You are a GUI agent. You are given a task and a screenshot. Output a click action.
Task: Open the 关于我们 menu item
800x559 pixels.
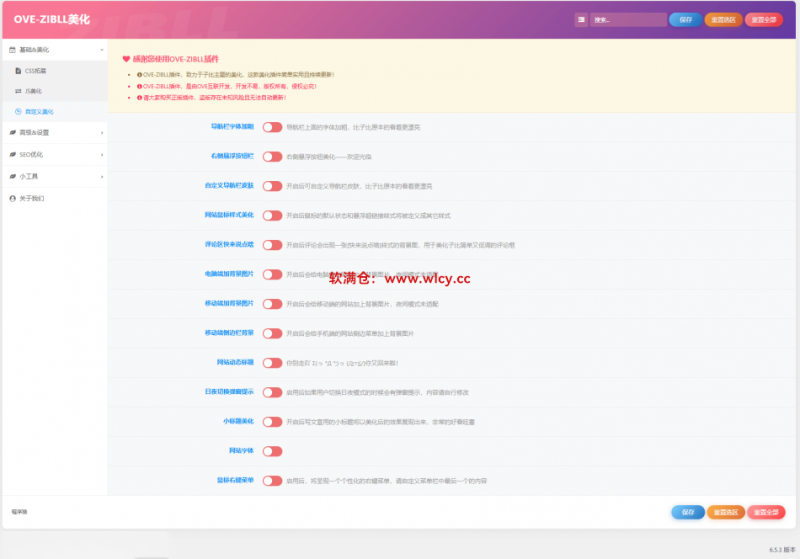point(32,198)
